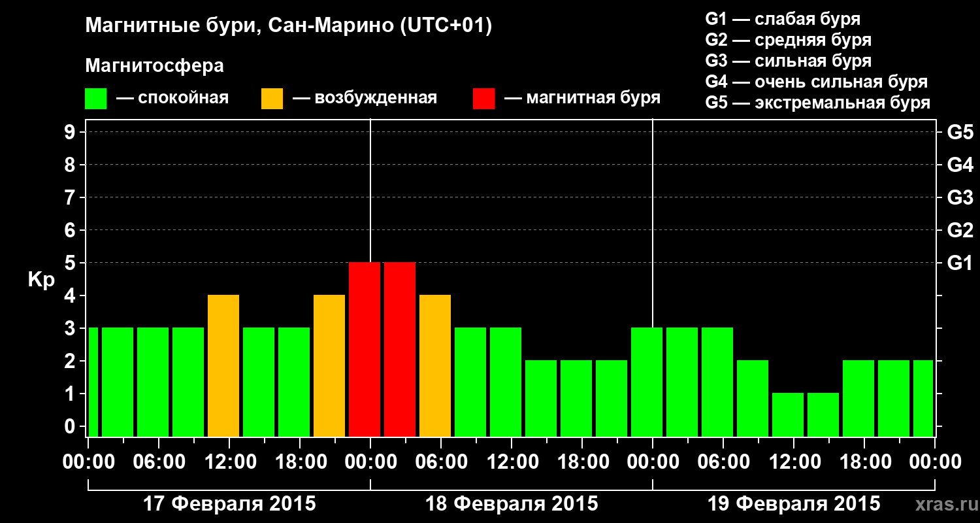This screenshot has width=980, height=523.
Task: Click the 'G3' tick label on the right axis
Action: point(960,198)
